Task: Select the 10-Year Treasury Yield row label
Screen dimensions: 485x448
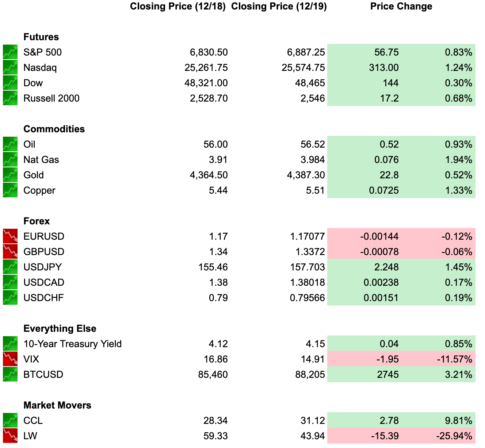Action: pyautogui.click(x=72, y=344)
